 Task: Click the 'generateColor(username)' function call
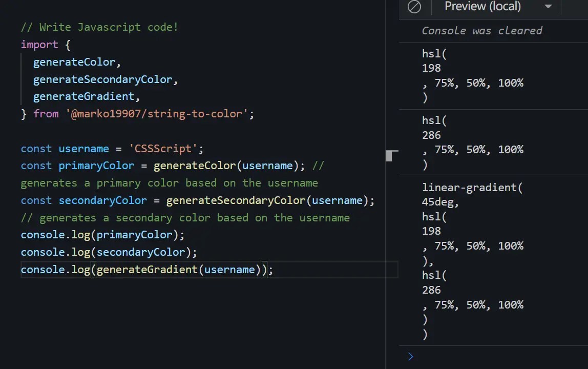pos(226,166)
